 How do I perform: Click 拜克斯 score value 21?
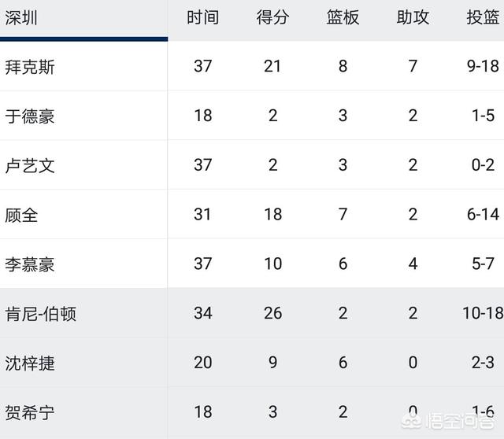(x=272, y=66)
